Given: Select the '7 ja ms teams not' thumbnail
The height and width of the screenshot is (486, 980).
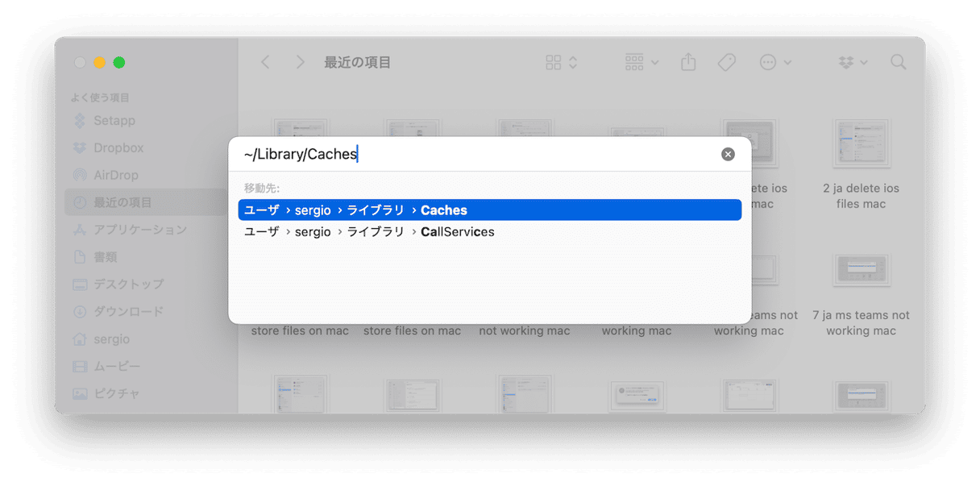Looking at the screenshot, I should (x=861, y=271).
